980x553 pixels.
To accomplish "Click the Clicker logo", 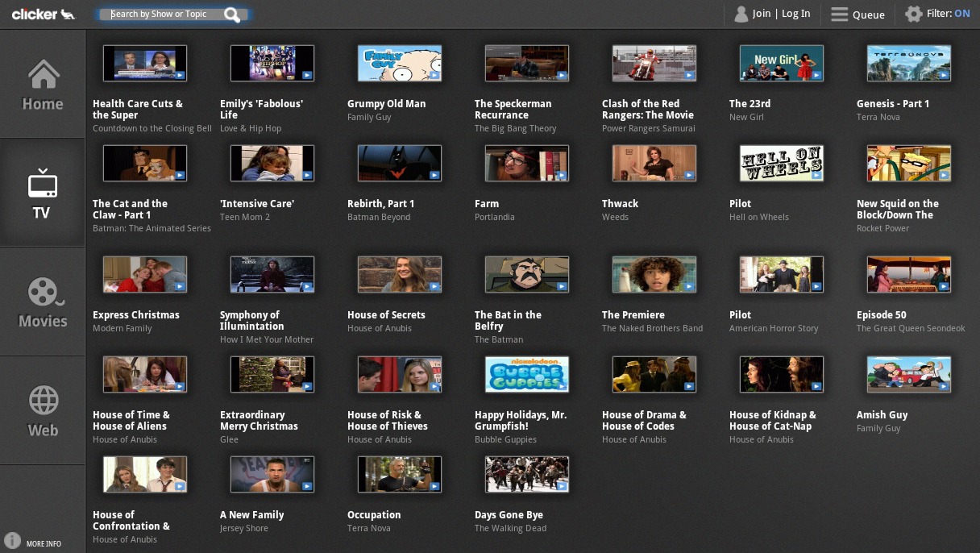I will pos(44,14).
